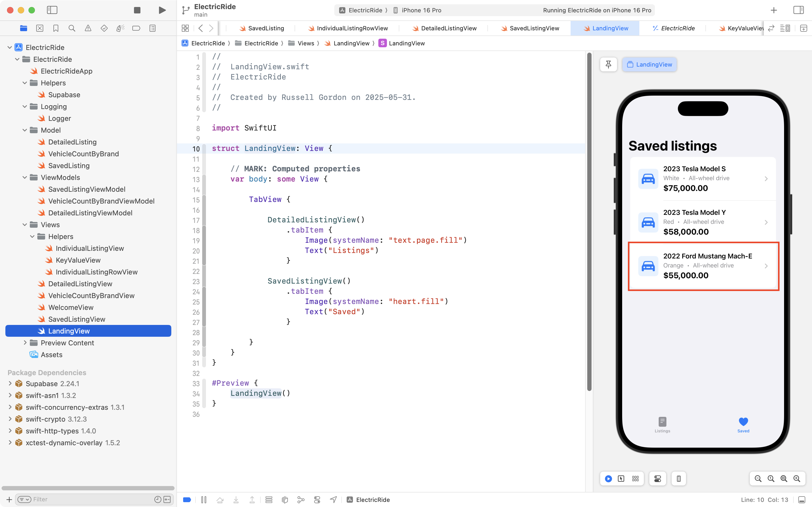Open the preview device settings icon
The height and width of the screenshot is (507, 812).
coord(679,479)
